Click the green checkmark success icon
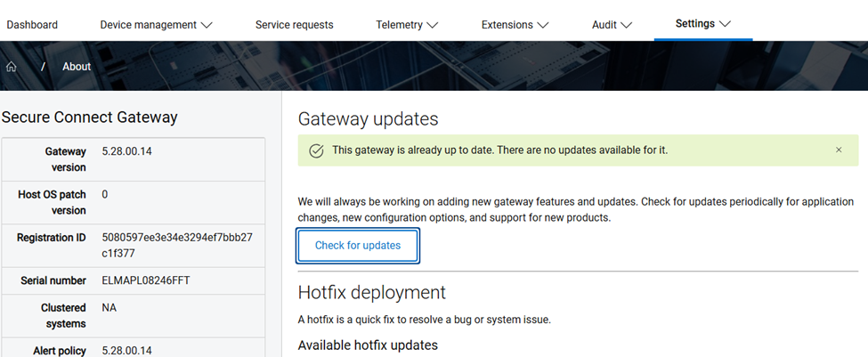The width and height of the screenshot is (868, 357). (316, 150)
